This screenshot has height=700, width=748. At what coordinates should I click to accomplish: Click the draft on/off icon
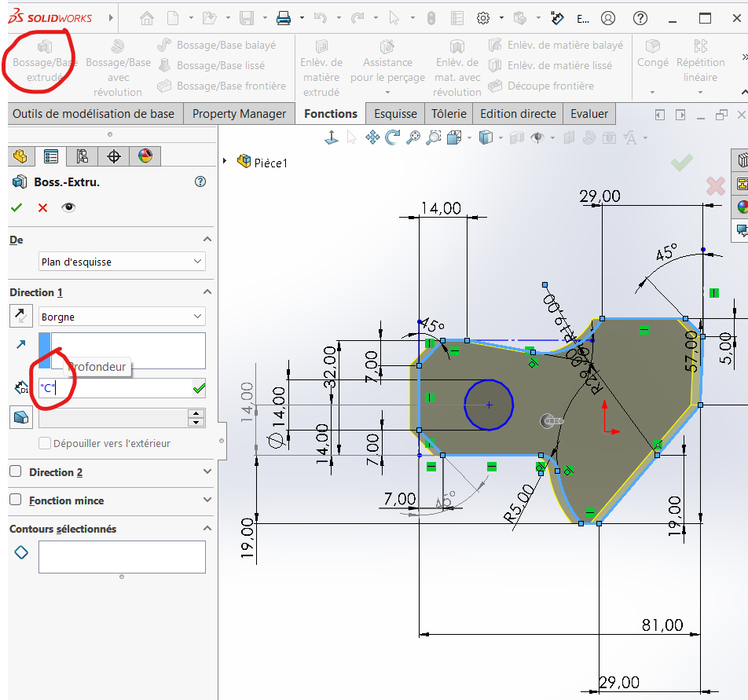click(21, 418)
